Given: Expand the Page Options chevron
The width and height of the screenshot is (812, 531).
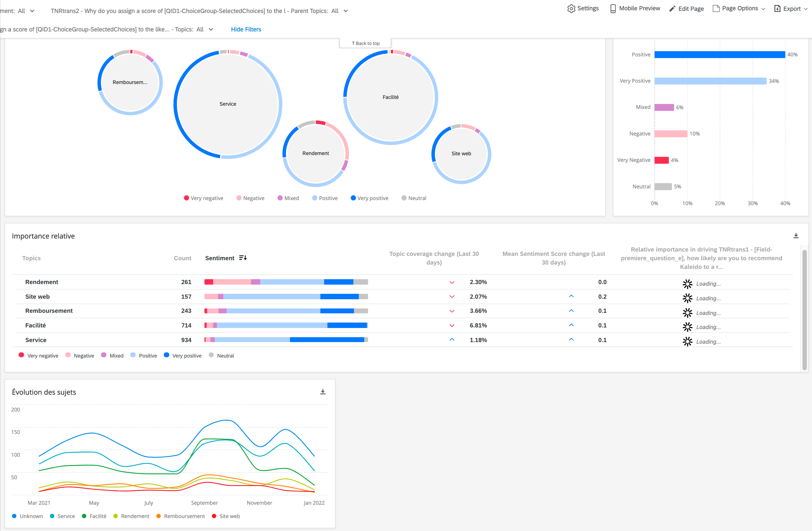Looking at the screenshot, I should 763,9.
